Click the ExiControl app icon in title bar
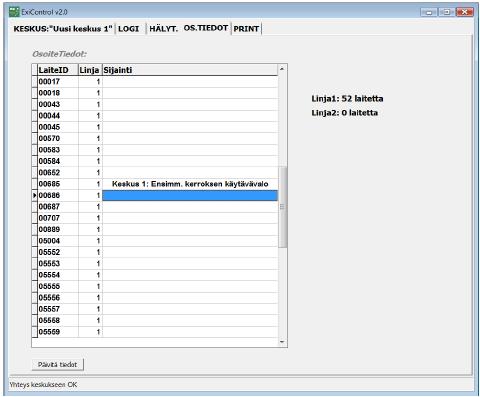This screenshot has height=397, width=480. (x=14, y=12)
